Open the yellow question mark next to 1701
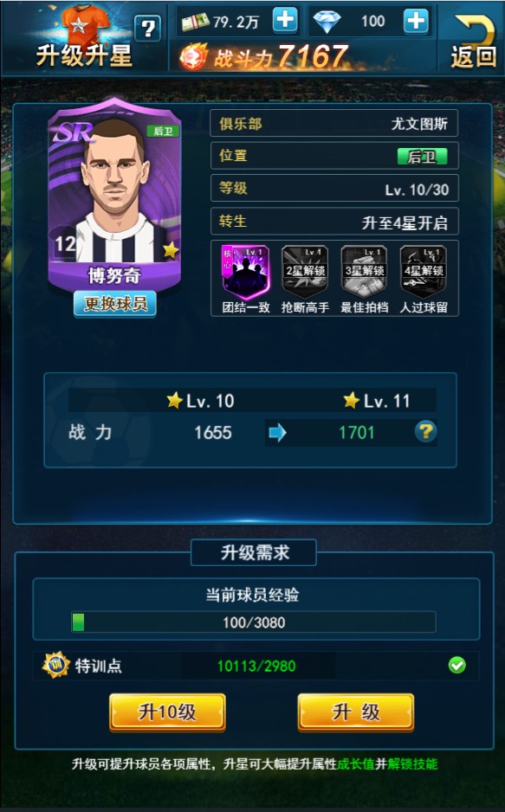This screenshot has height=812, width=505. (x=425, y=431)
